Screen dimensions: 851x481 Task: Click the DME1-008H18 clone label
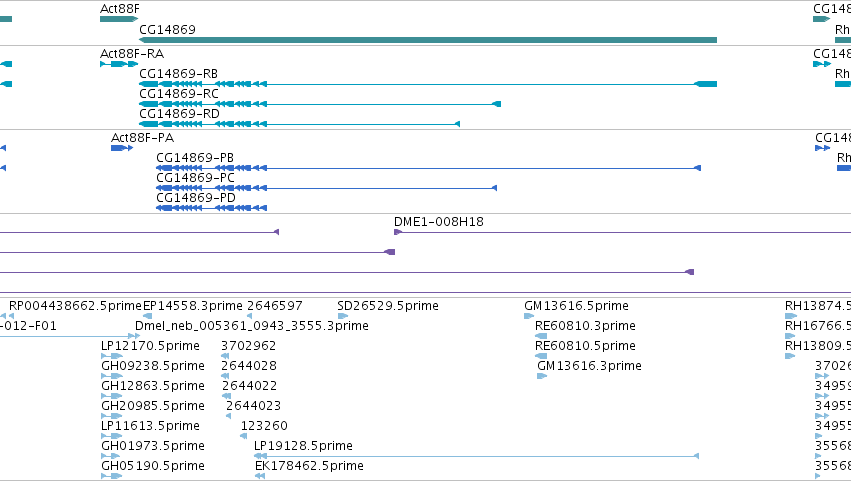pyautogui.click(x=439, y=222)
